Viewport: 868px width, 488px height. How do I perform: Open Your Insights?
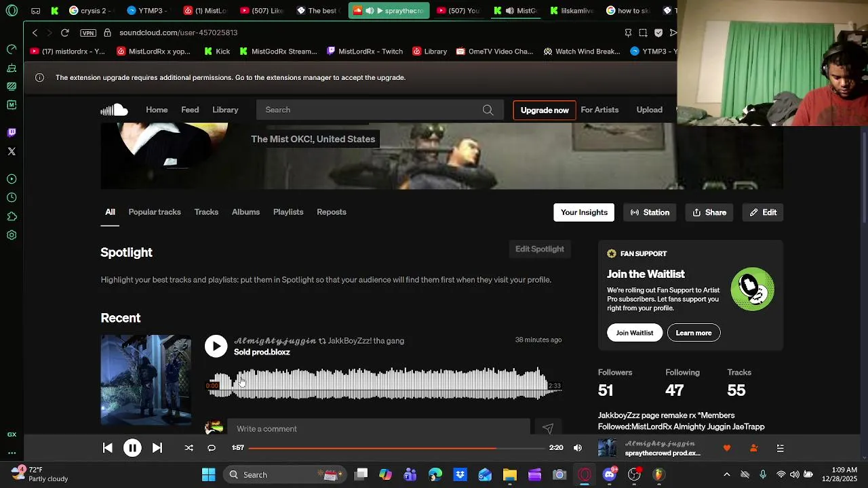[584, 212]
